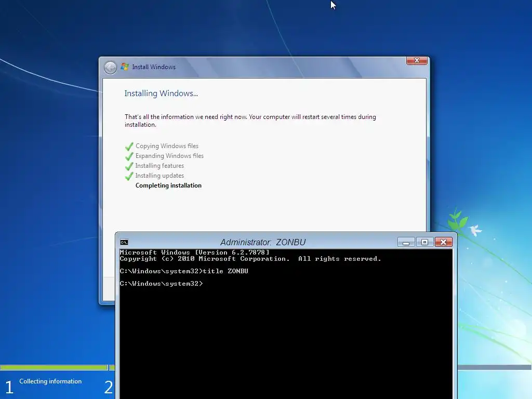Click the 'Completing installation' step text
Screen dimensions: 532x399
(168, 185)
